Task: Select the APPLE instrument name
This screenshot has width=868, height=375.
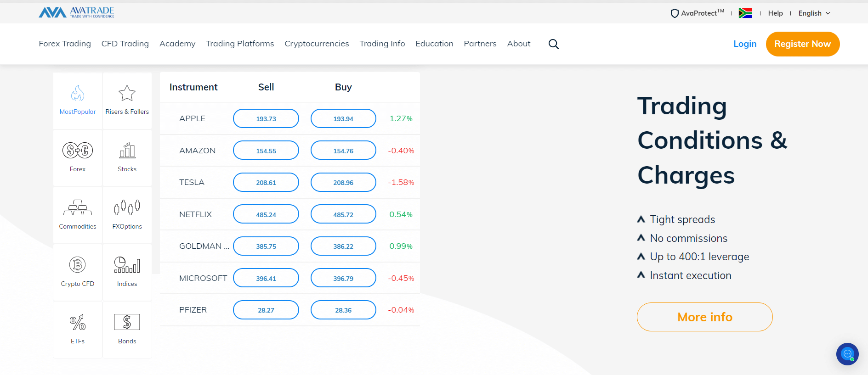Action: pyautogui.click(x=192, y=118)
